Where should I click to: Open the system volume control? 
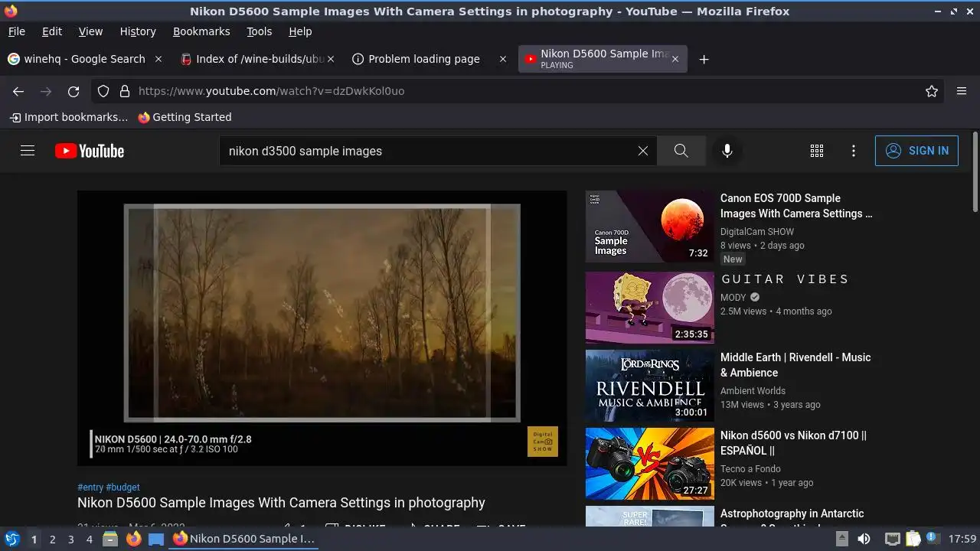[x=864, y=539]
